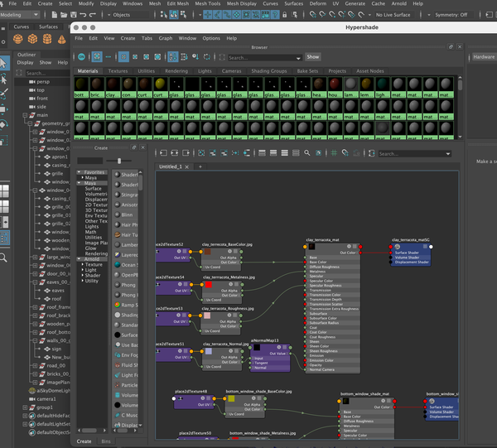This screenshot has width=497, height=448.
Task: Adjust the Create panel icon size slider
Action: 118,161
